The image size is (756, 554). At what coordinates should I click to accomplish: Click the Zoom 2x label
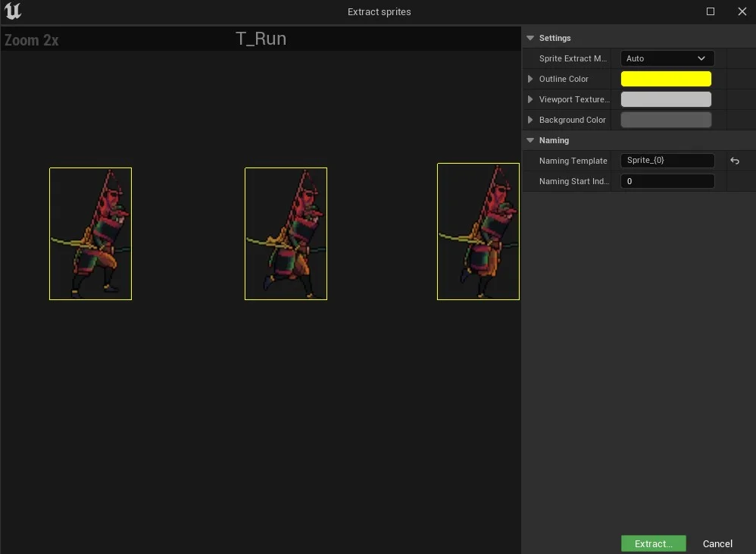[x=31, y=40]
